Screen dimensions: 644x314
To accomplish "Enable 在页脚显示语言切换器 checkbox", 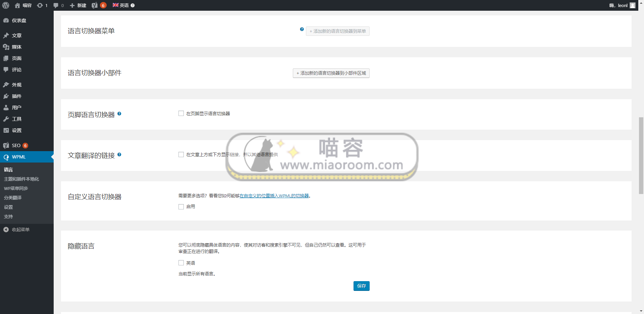I will pos(181,114).
